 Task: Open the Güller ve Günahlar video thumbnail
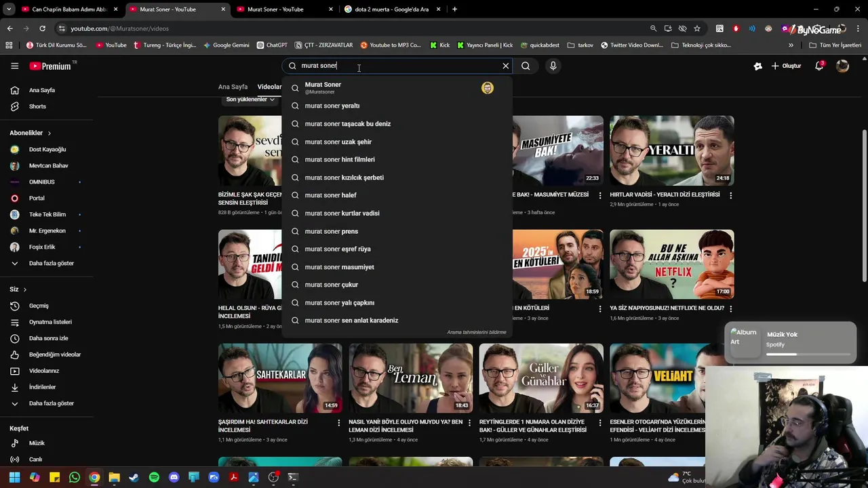tap(541, 378)
